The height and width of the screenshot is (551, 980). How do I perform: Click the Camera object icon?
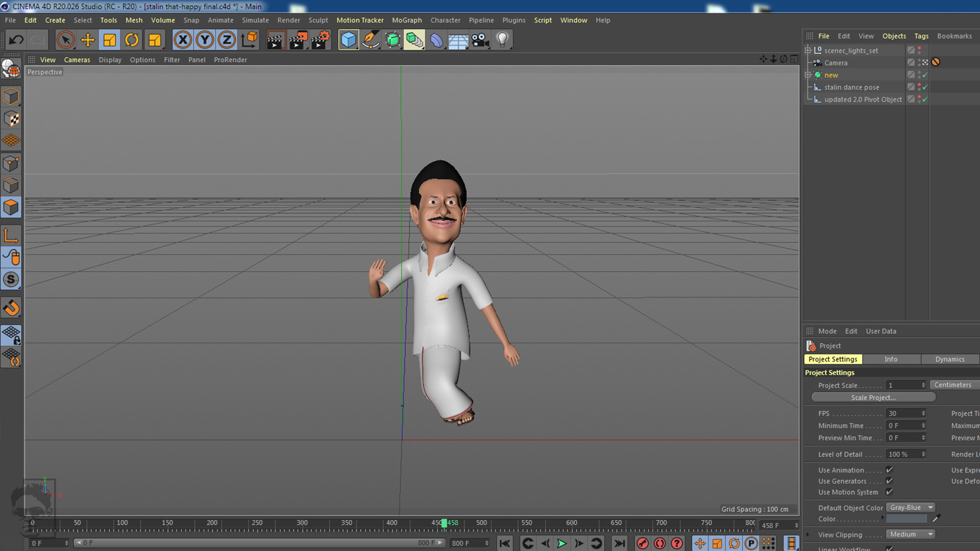point(480,40)
